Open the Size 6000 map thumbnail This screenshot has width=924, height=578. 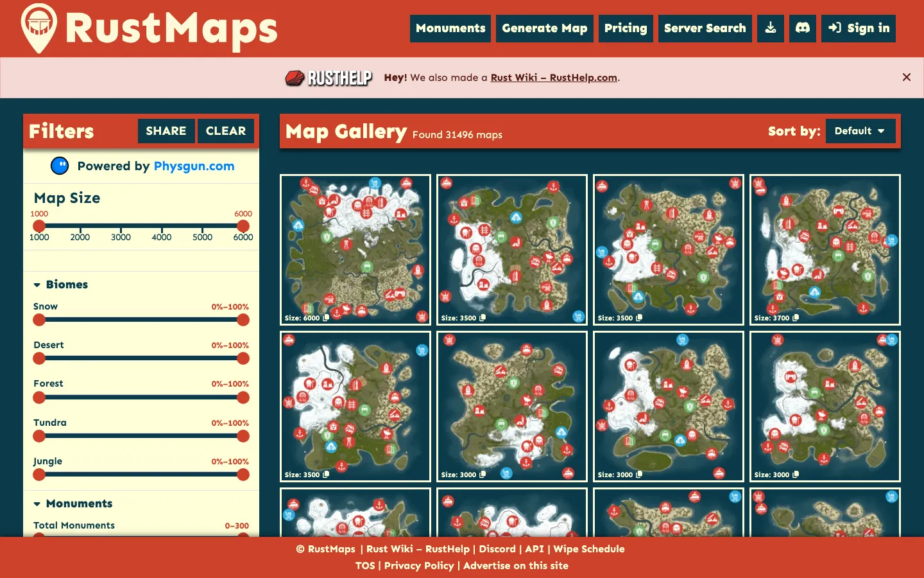[x=355, y=249]
